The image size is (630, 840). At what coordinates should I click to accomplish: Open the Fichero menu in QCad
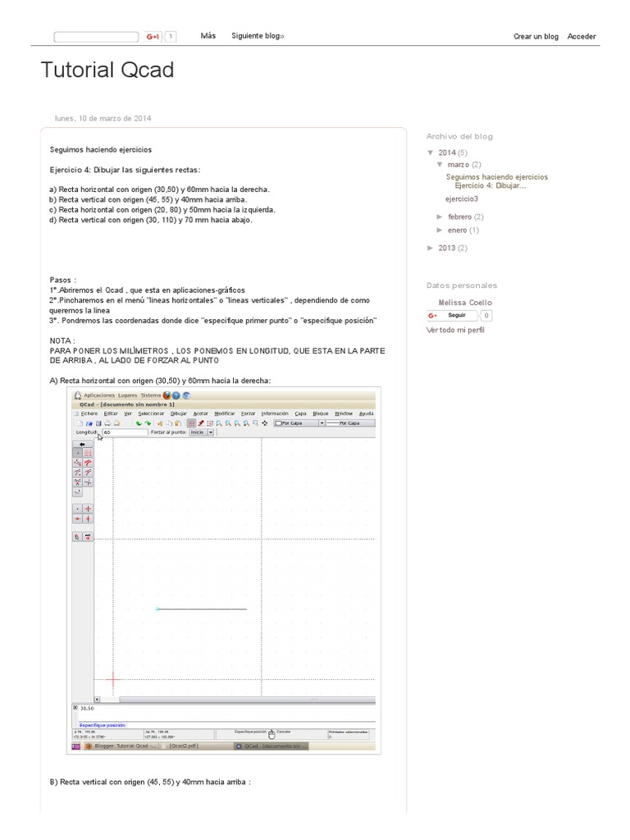click(x=89, y=413)
